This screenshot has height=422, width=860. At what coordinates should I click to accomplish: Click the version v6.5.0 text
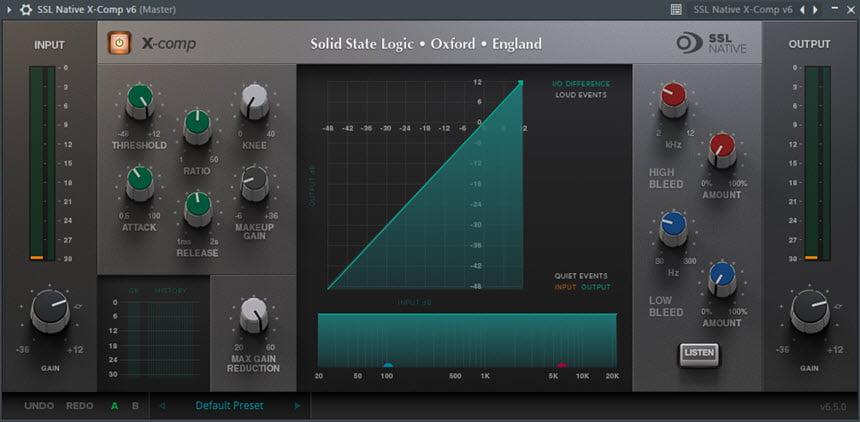pyautogui.click(x=834, y=407)
